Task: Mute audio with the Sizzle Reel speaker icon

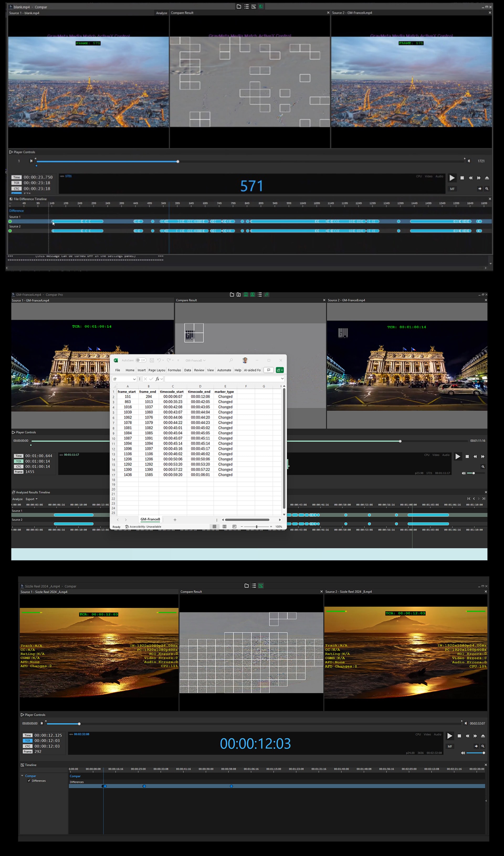Action: pos(463,753)
